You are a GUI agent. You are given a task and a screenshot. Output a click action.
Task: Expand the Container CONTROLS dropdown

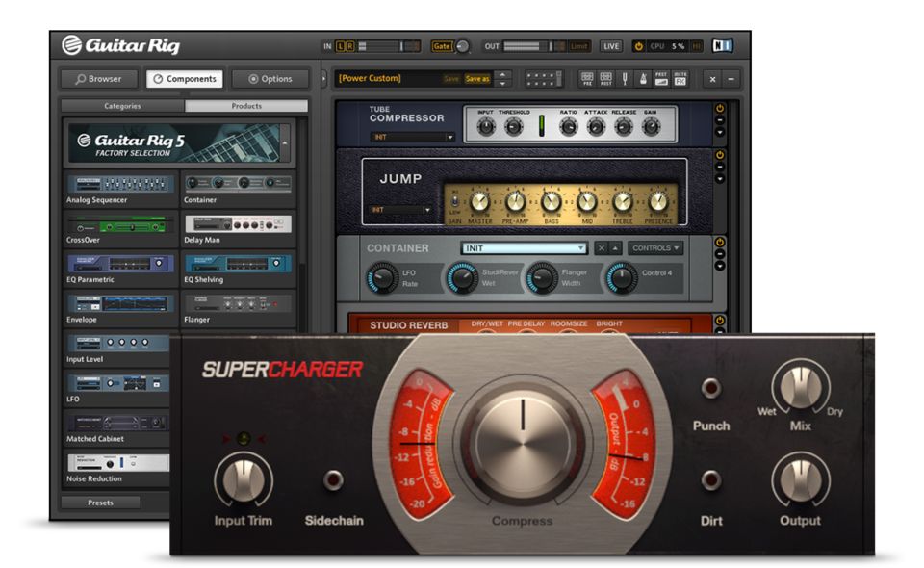pos(655,248)
